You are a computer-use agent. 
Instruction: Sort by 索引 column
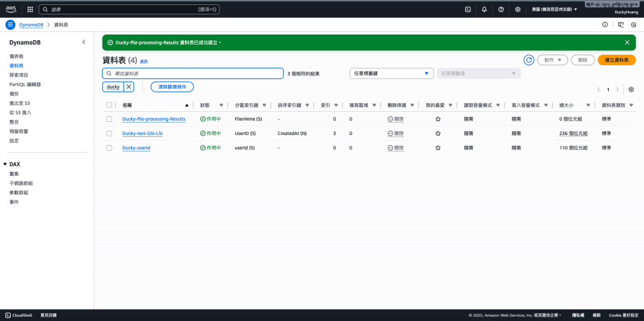click(x=336, y=105)
